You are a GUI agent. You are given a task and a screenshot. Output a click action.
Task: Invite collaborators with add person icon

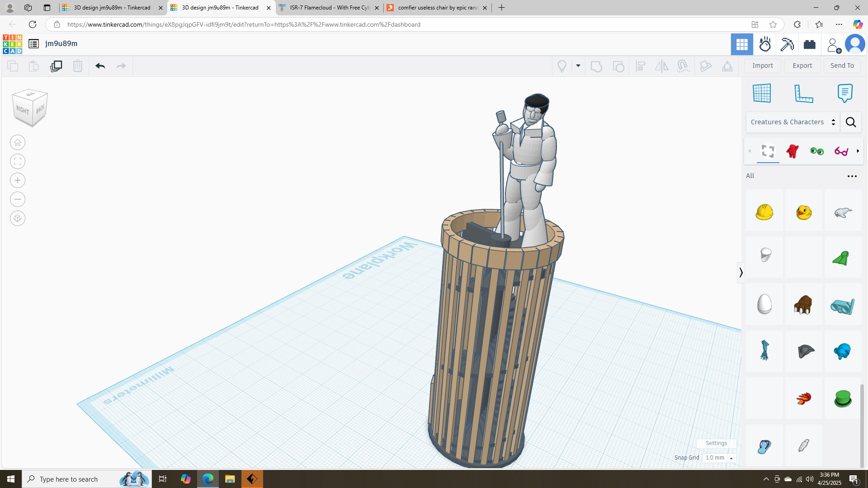pos(833,45)
